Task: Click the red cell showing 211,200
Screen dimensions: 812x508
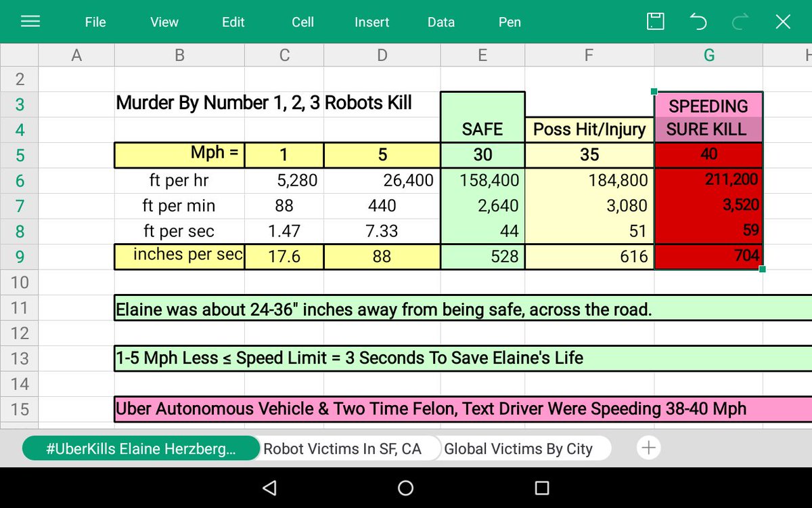Action: click(708, 180)
